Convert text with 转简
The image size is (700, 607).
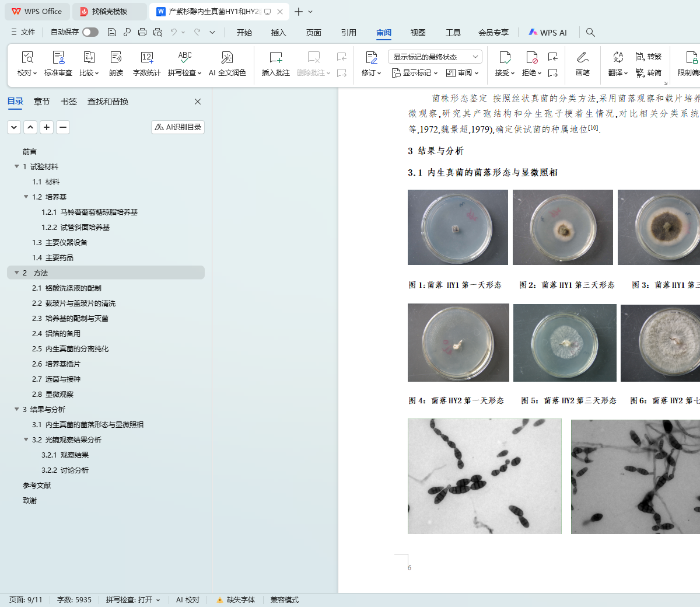pyautogui.click(x=648, y=73)
